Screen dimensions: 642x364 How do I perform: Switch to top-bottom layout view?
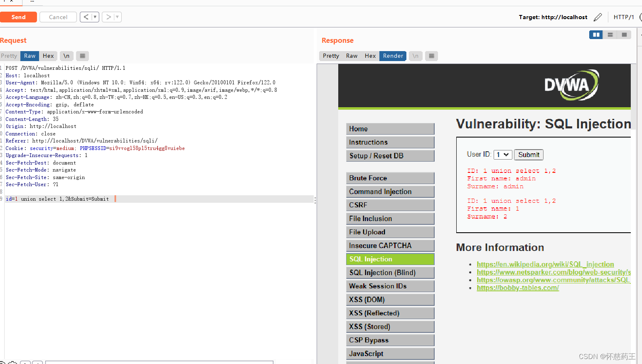[x=610, y=35]
